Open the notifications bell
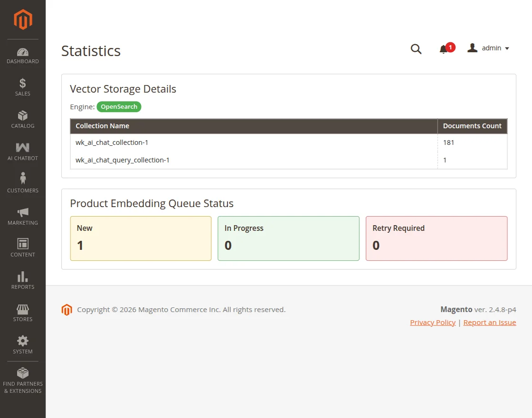The image size is (532, 418). pyautogui.click(x=444, y=49)
